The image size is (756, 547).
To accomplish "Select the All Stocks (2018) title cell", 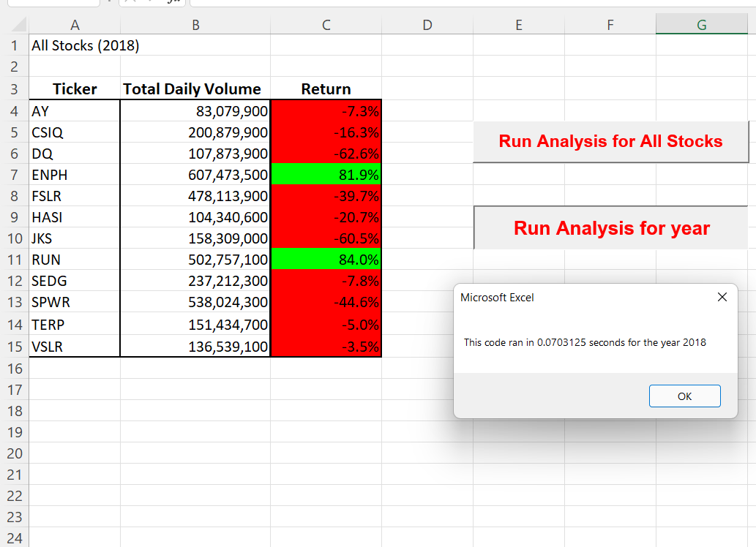I will click(x=75, y=45).
